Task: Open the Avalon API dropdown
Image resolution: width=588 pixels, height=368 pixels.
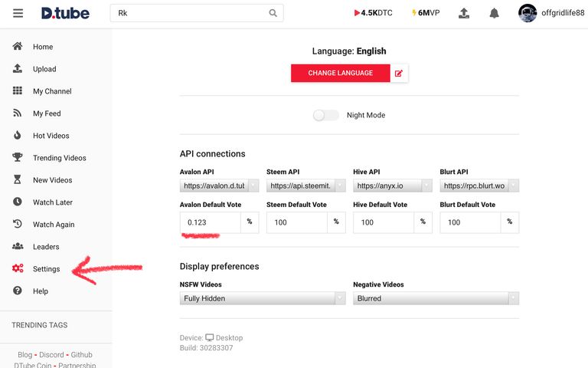Action: (x=220, y=186)
